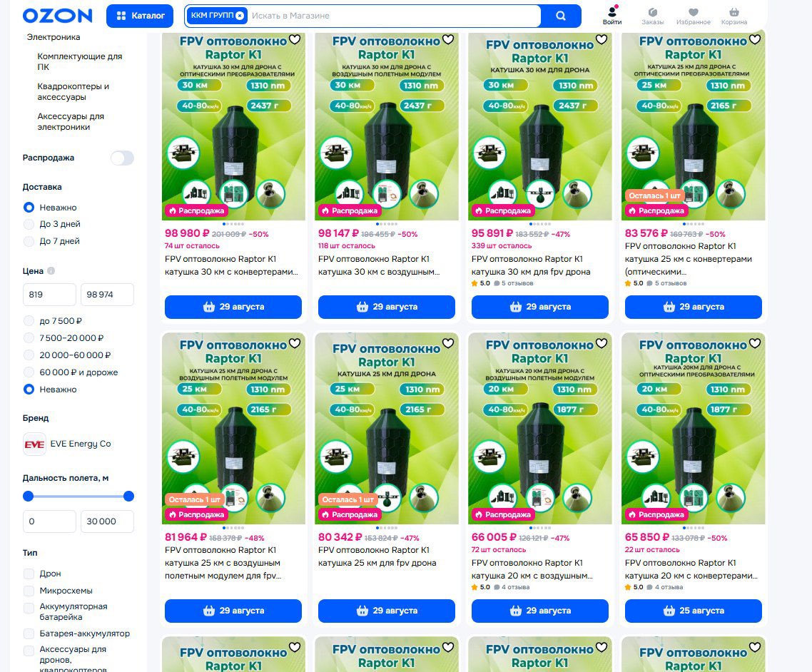The height and width of the screenshot is (672, 812).
Task: Favorite the 98 980 ₽ Raptor K1 product
Action: coord(295,39)
